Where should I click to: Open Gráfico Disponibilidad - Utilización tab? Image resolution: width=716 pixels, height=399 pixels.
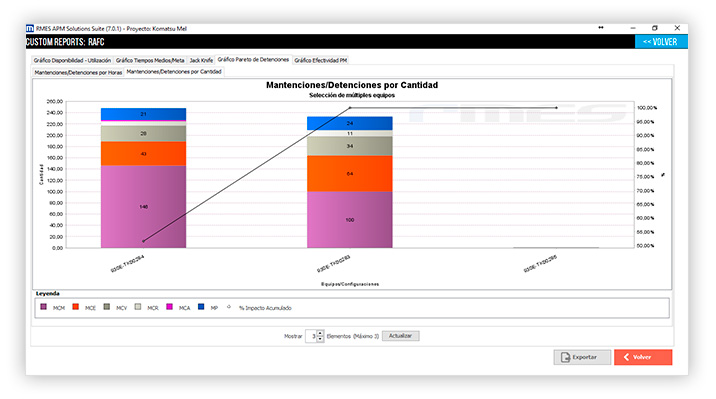point(72,60)
